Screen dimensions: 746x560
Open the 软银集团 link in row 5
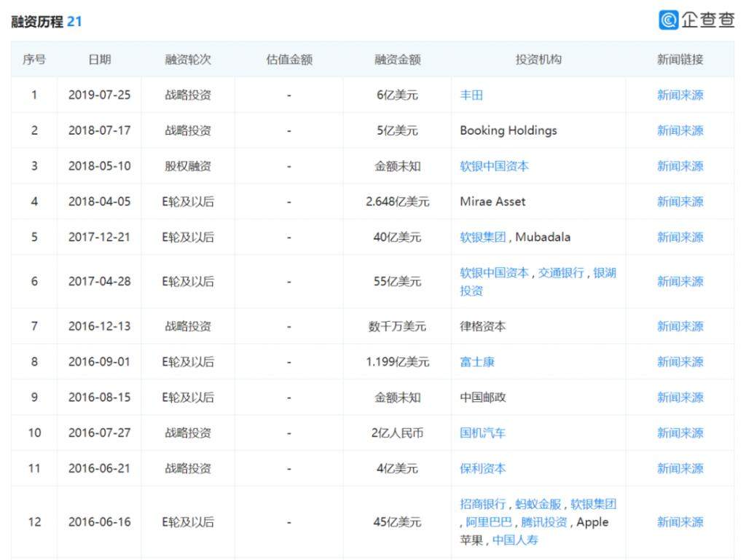(483, 237)
